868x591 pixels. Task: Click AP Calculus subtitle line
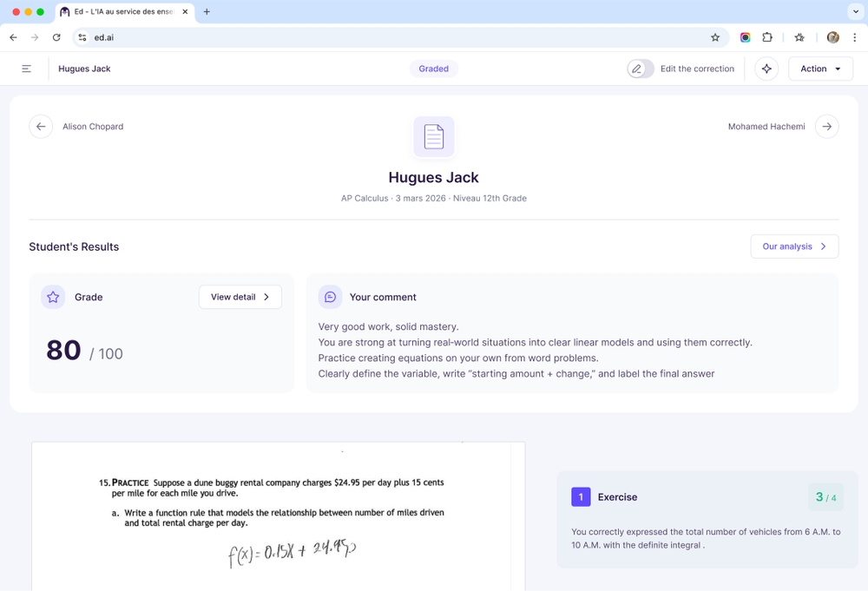433,198
